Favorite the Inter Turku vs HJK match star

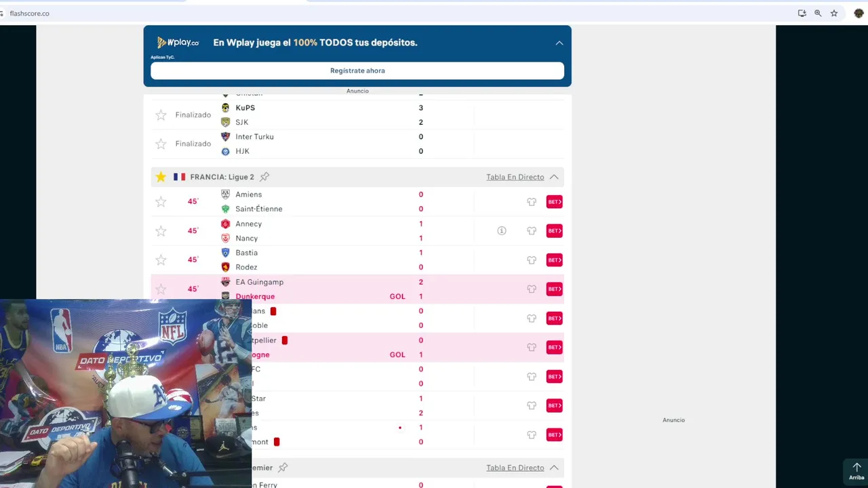click(x=161, y=144)
